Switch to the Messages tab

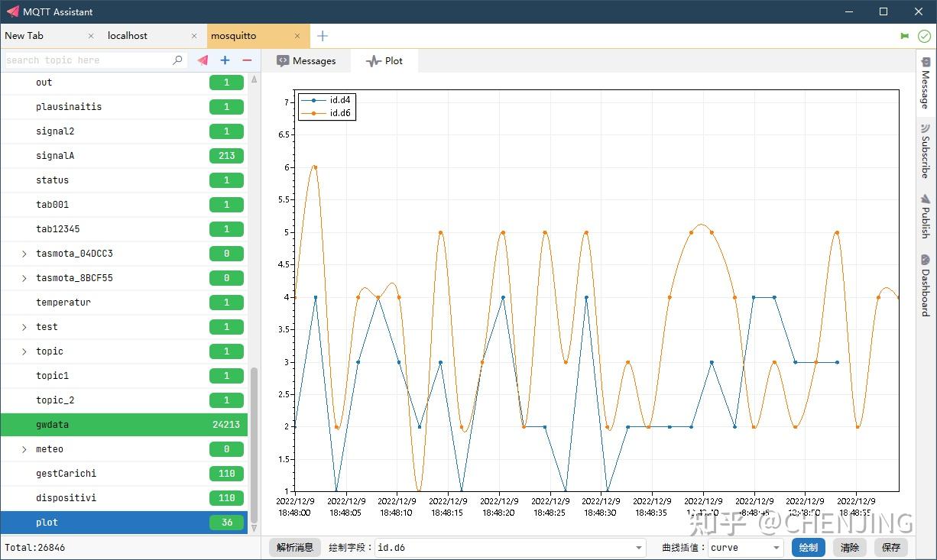point(307,60)
